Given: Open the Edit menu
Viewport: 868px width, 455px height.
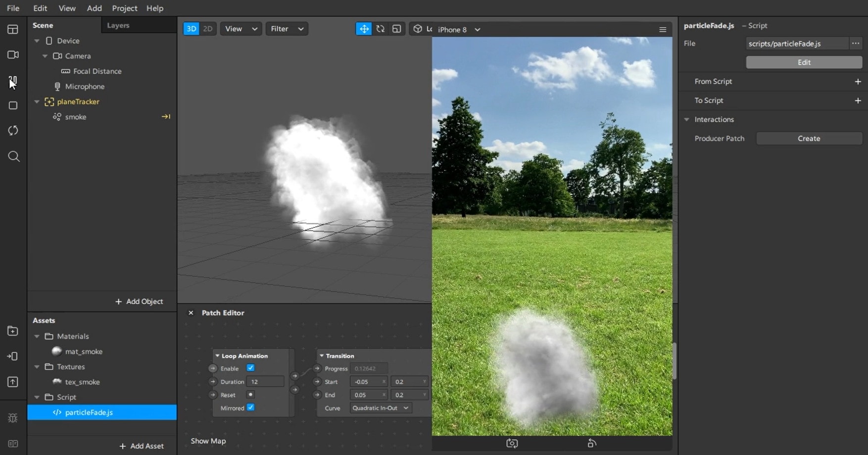Looking at the screenshot, I should click(40, 8).
